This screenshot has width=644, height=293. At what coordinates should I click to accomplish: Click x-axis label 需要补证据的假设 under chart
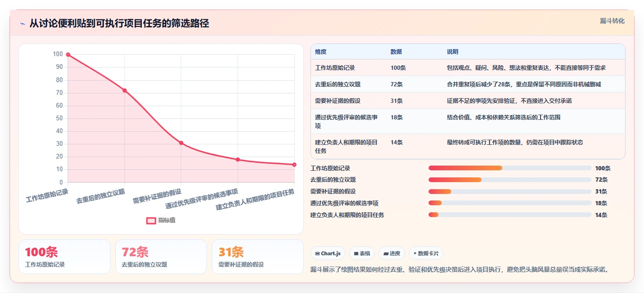coord(157,196)
